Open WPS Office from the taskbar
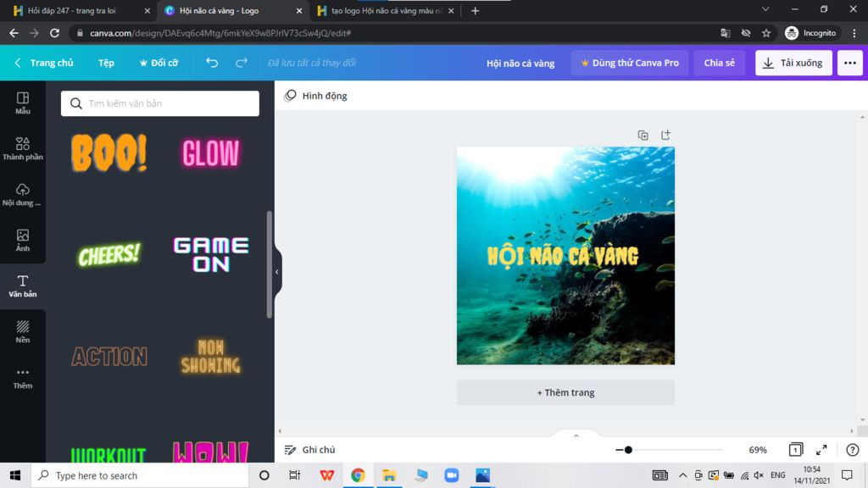The image size is (868, 488). click(326, 475)
